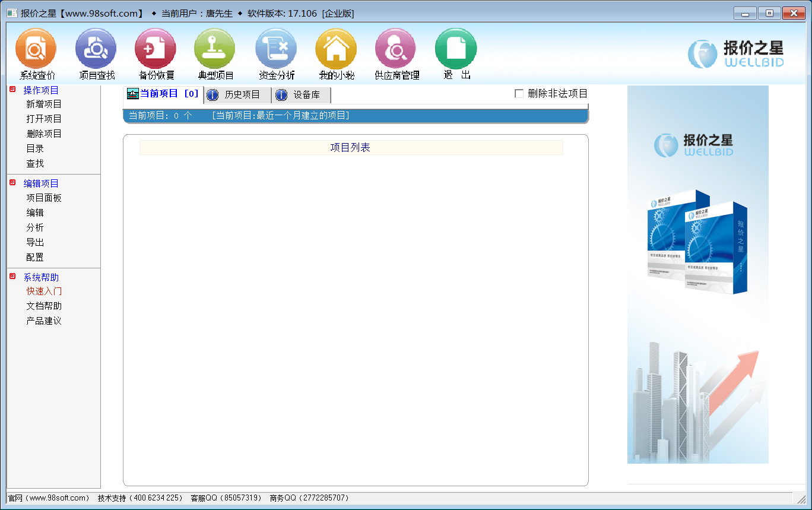Switch to the 历史项目 tab

click(237, 95)
